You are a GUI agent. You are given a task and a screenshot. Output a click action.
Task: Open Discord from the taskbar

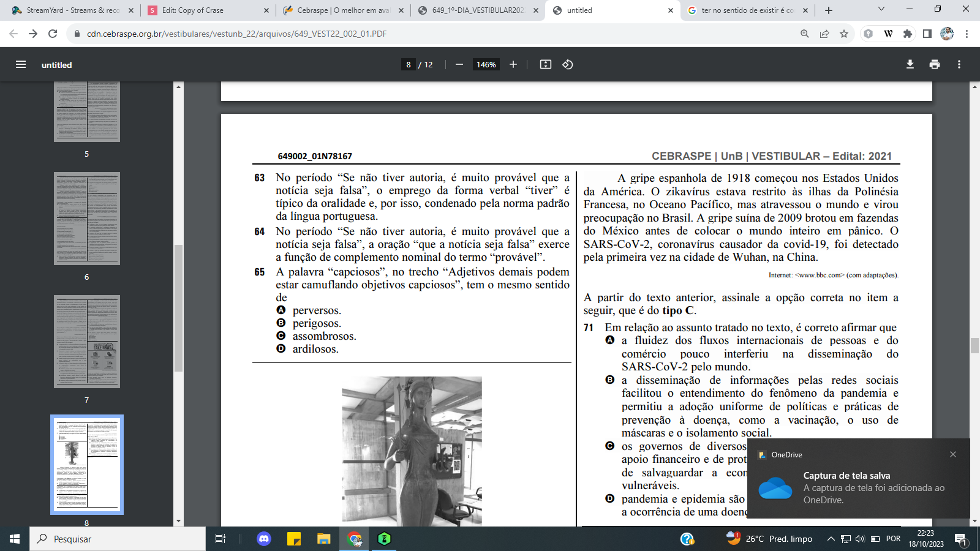coord(264,539)
